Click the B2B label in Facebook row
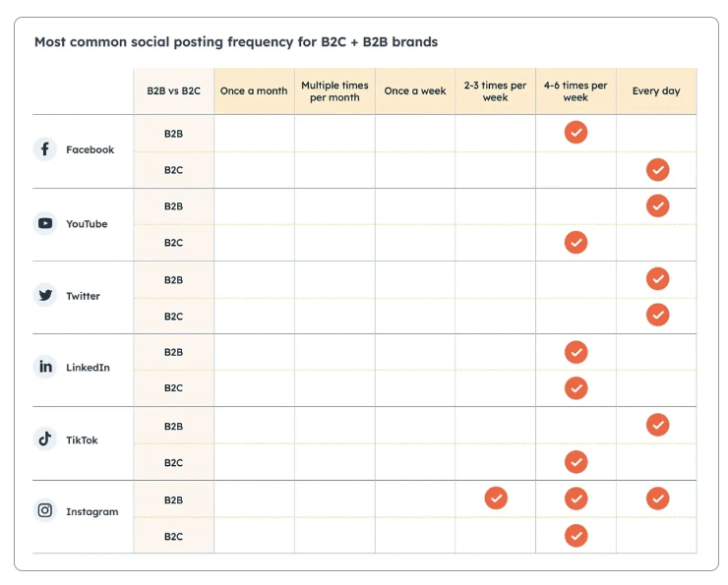 click(174, 134)
